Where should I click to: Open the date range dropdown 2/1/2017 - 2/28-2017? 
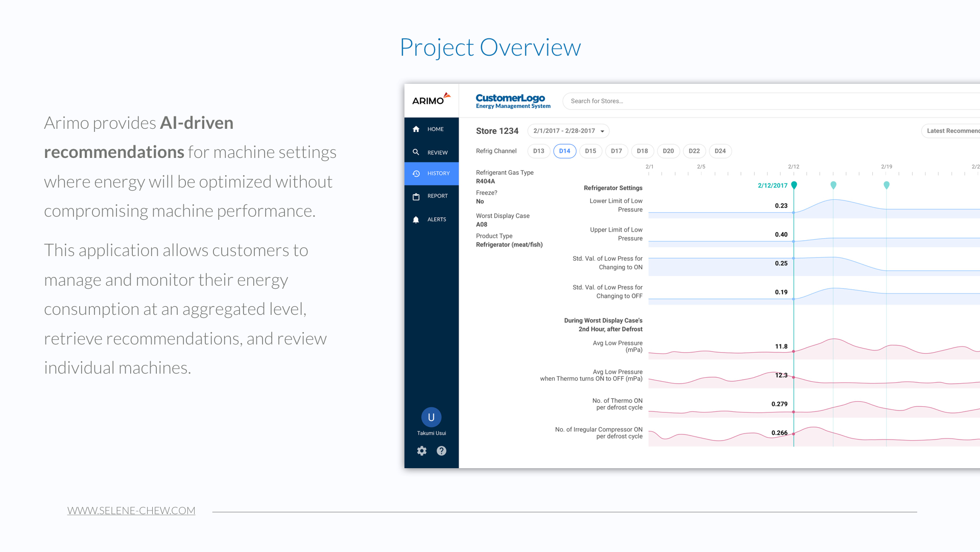[x=568, y=131]
